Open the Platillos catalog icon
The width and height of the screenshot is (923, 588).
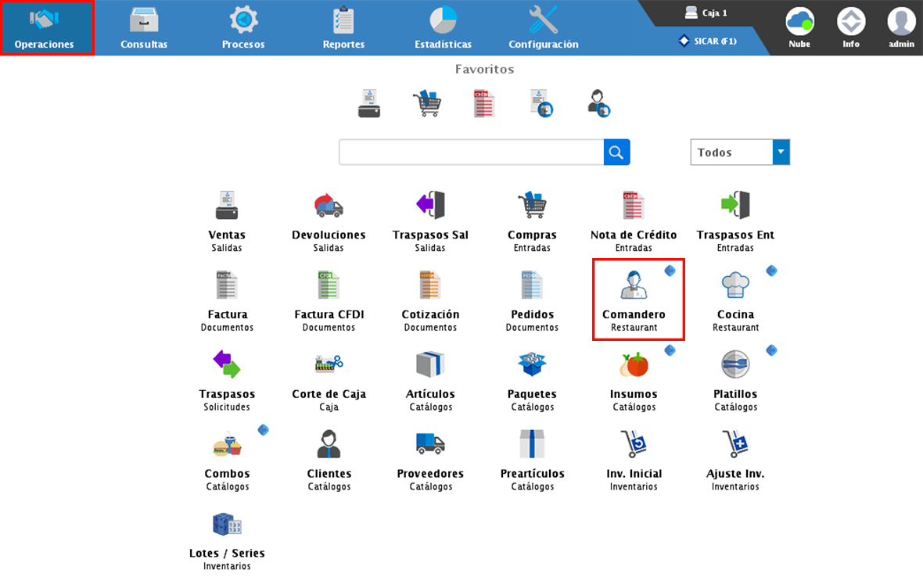coord(735,365)
